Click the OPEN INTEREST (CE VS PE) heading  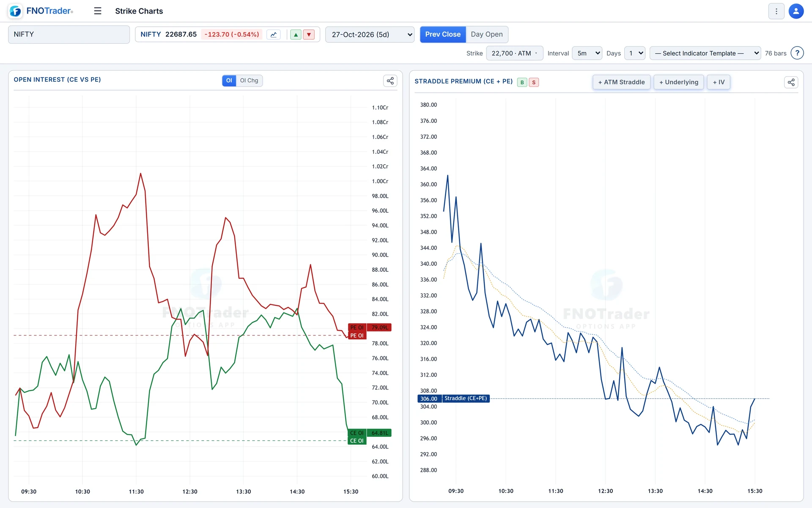(x=57, y=80)
